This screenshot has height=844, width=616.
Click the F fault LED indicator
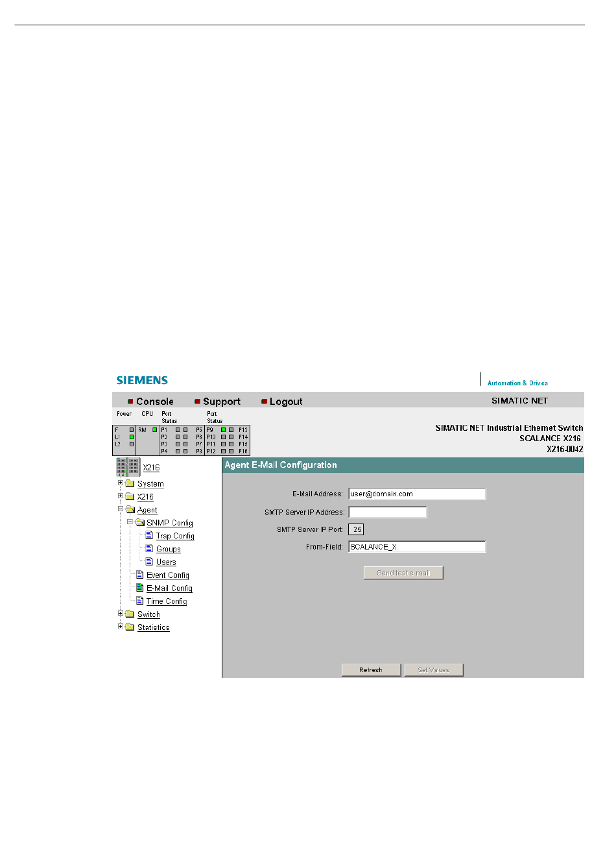132,429
